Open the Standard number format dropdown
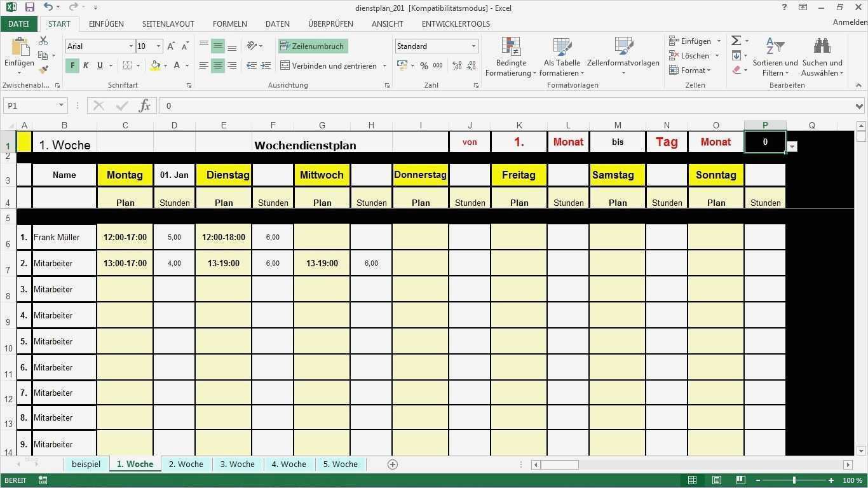868x488 pixels. tap(473, 46)
